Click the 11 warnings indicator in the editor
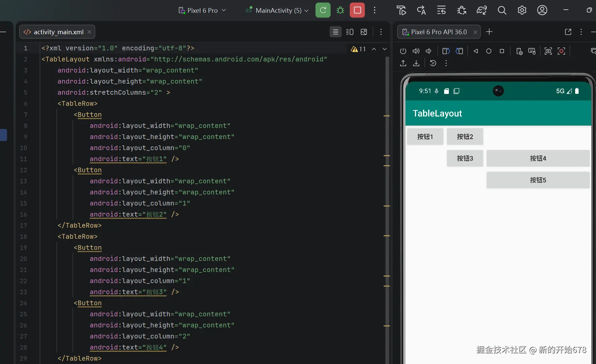Screen dimensions: 596x364 pyautogui.click(x=358, y=49)
